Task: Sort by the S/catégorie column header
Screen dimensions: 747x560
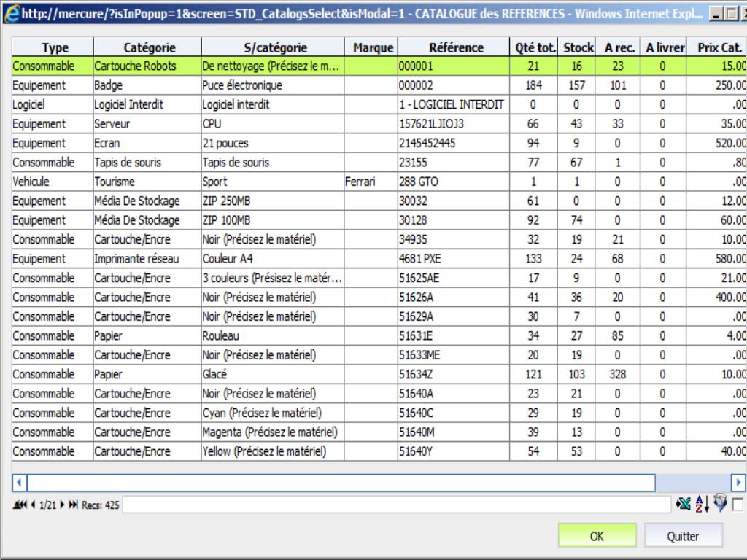Action: (273, 47)
